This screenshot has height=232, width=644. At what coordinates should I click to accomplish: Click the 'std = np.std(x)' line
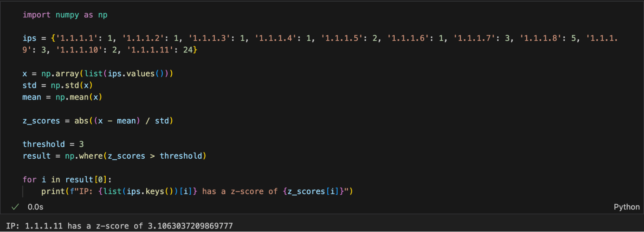point(58,85)
